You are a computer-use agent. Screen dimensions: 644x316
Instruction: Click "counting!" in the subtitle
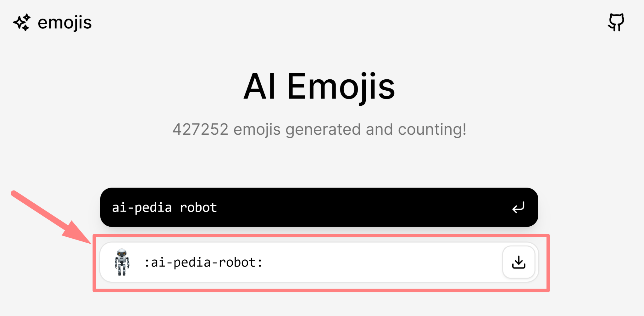432,129
